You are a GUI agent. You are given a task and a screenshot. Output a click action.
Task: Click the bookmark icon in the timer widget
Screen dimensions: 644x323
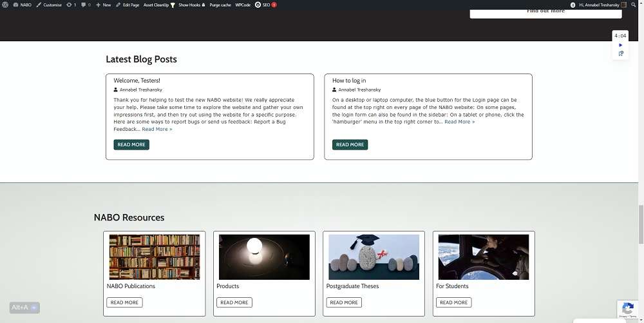point(621,54)
